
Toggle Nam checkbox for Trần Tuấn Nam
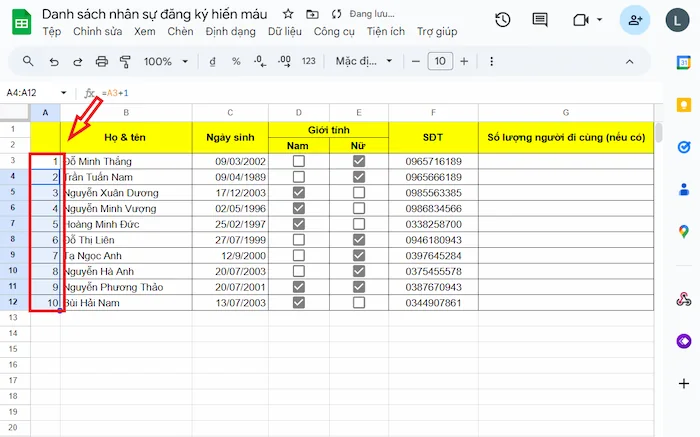coord(299,177)
